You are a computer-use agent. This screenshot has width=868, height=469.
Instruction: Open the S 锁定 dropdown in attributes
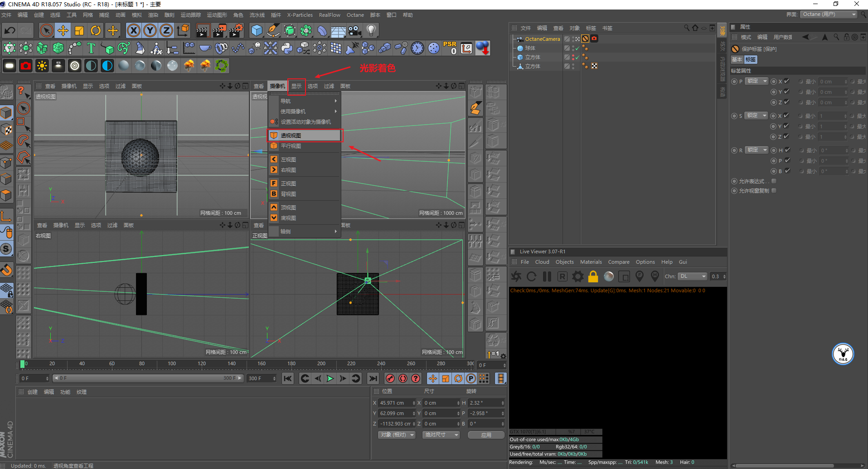click(757, 116)
